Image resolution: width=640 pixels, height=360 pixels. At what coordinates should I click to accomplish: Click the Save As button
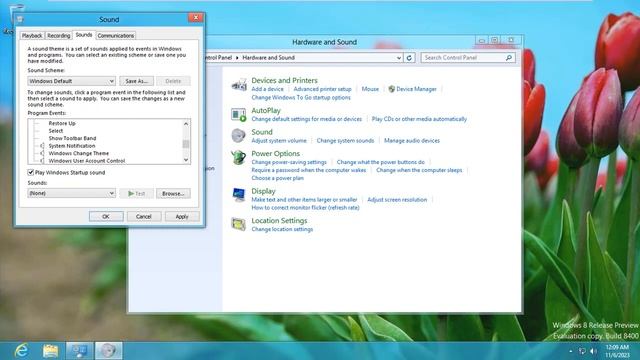coord(136,81)
